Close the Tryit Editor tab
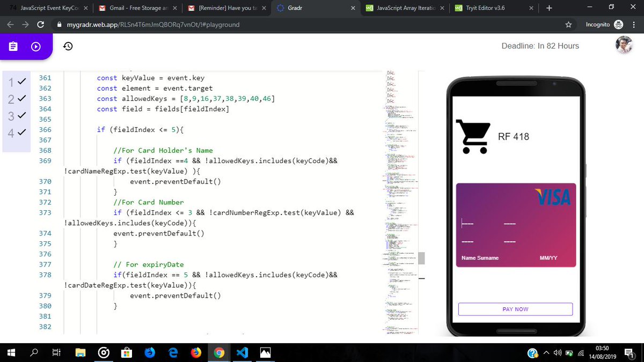The width and height of the screenshot is (644, 362). [x=530, y=9]
